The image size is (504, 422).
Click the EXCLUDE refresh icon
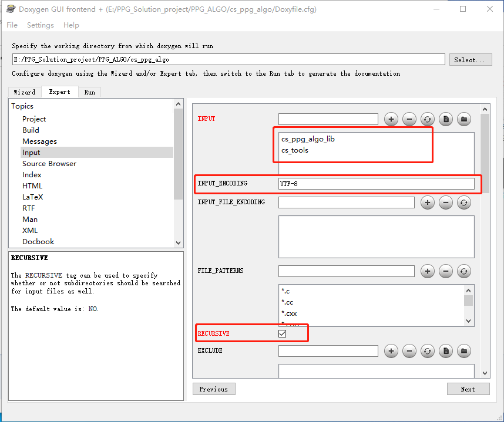point(427,351)
